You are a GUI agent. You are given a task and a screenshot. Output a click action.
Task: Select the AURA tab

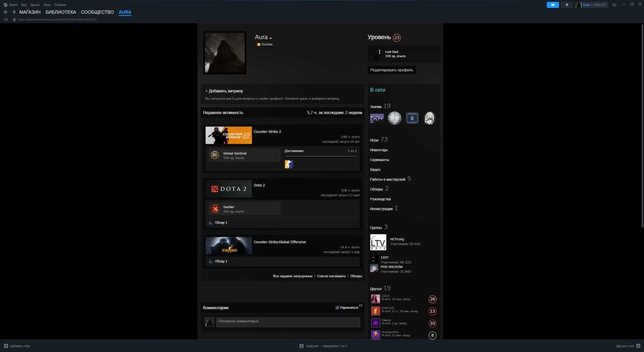[x=125, y=12]
